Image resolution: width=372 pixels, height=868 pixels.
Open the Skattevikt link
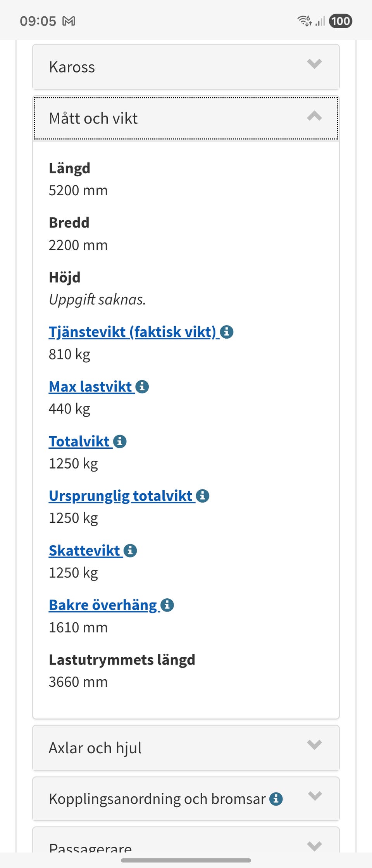[x=84, y=550]
